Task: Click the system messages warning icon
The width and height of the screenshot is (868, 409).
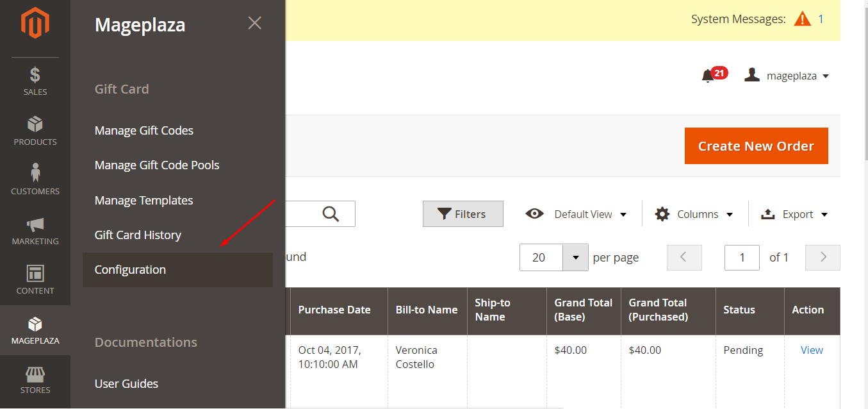Action: coord(802,19)
